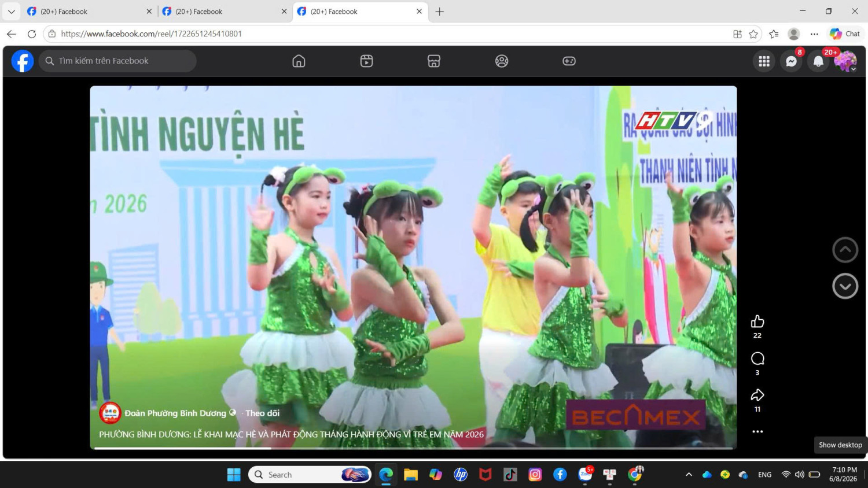Open the reel comments bubble icon
The width and height of the screenshot is (868, 488).
(757, 358)
